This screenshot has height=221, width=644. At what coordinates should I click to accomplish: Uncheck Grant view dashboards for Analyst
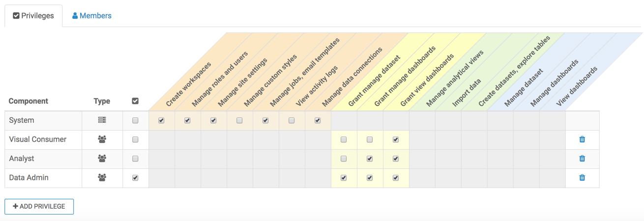coord(396,159)
